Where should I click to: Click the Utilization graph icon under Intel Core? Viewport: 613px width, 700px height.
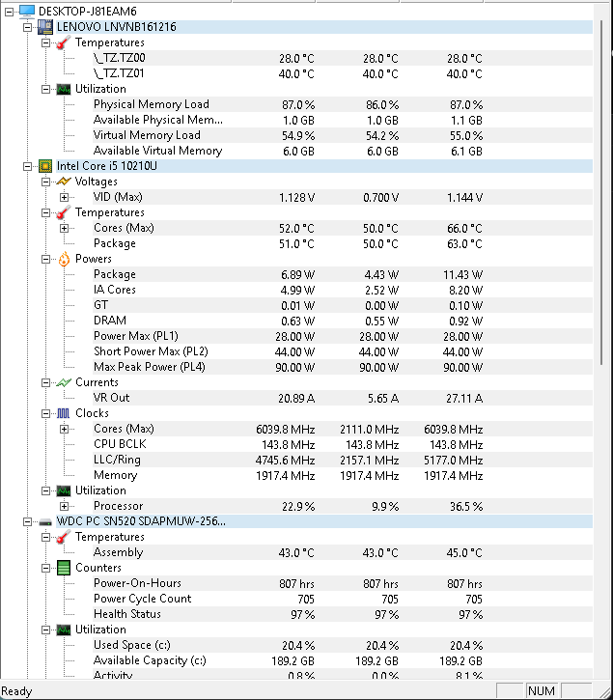click(64, 490)
